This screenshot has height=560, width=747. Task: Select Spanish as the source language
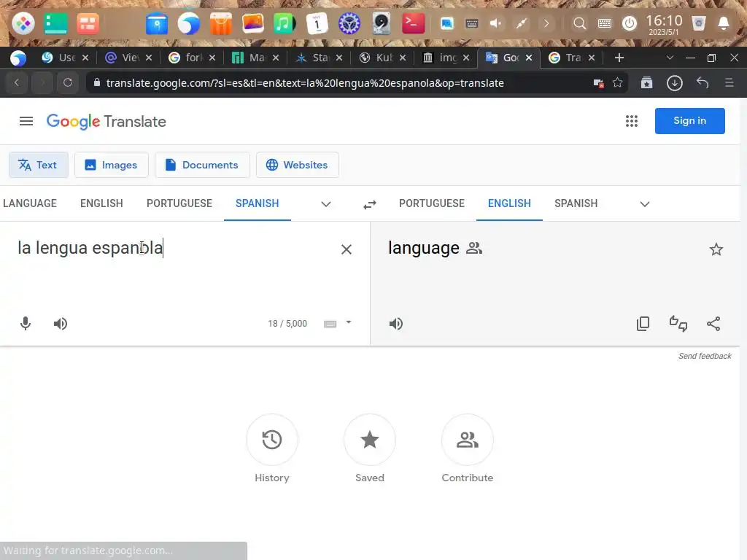pos(258,203)
